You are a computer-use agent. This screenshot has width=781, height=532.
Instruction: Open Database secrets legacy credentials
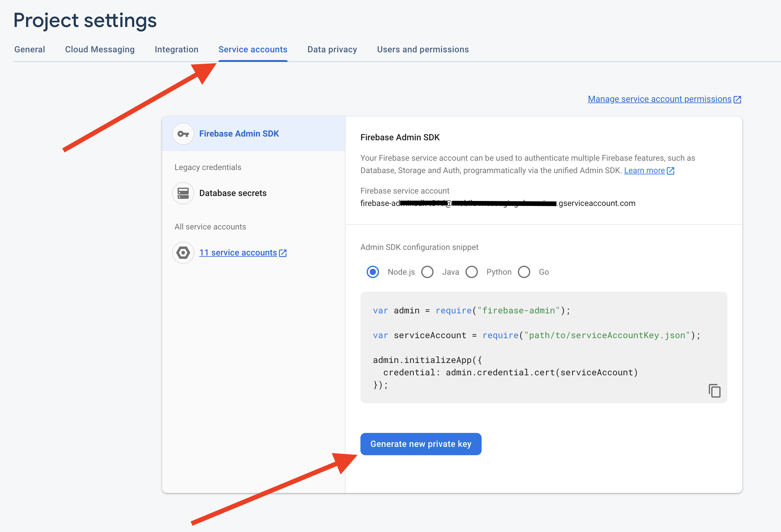[232, 193]
